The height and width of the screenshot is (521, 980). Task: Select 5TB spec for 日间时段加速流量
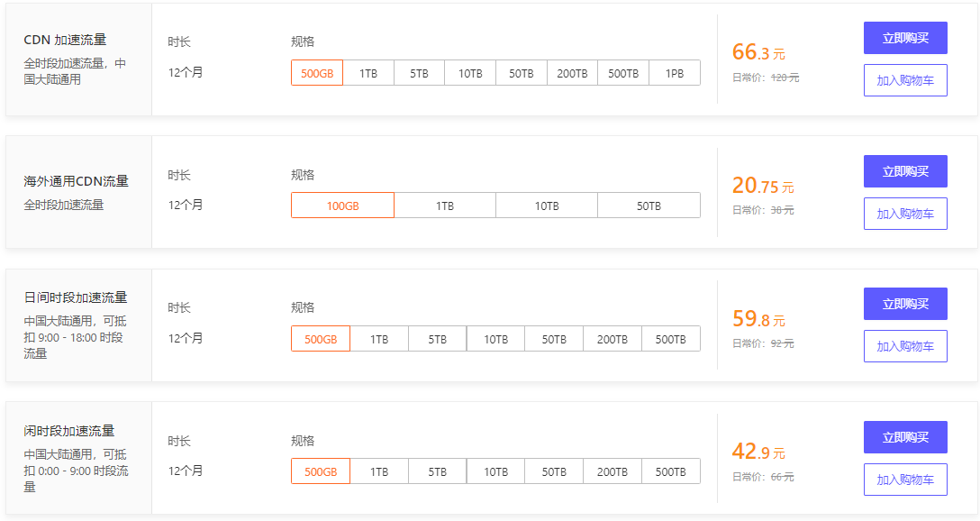(x=437, y=339)
